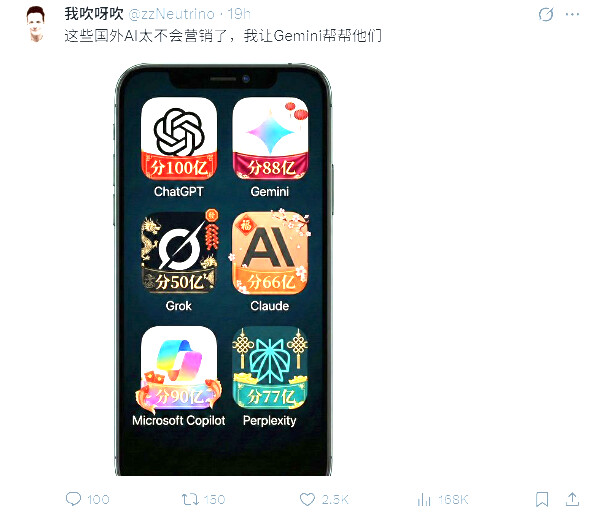Viewport: 594px width, 522px height.
Task: Open the reply comment icon
Action: click(73, 499)
